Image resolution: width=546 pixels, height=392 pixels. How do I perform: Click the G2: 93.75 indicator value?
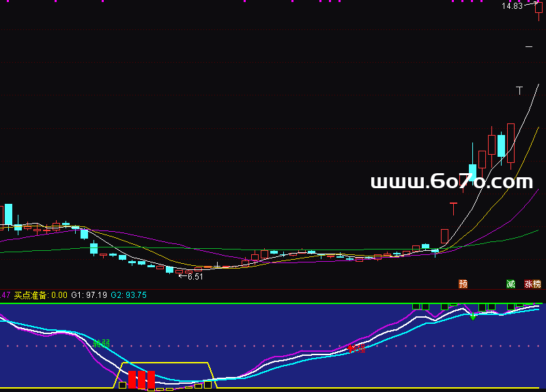point(129,295)
